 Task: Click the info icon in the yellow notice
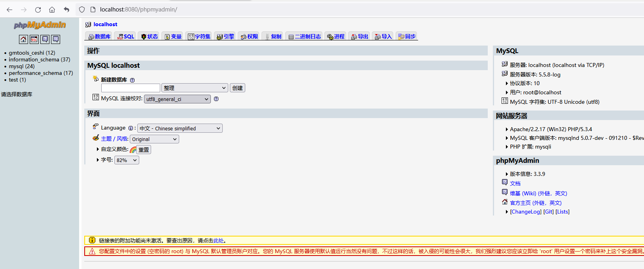click(92, 240)
